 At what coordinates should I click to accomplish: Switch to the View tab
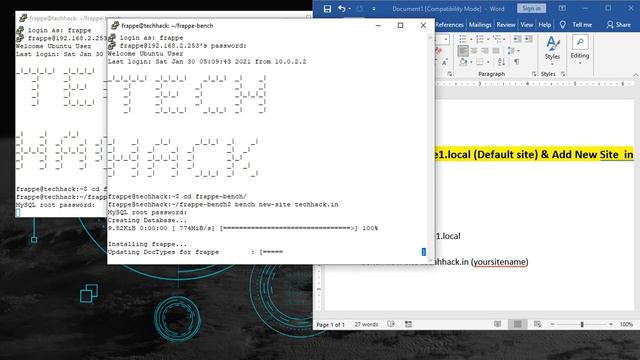point(527,25)
